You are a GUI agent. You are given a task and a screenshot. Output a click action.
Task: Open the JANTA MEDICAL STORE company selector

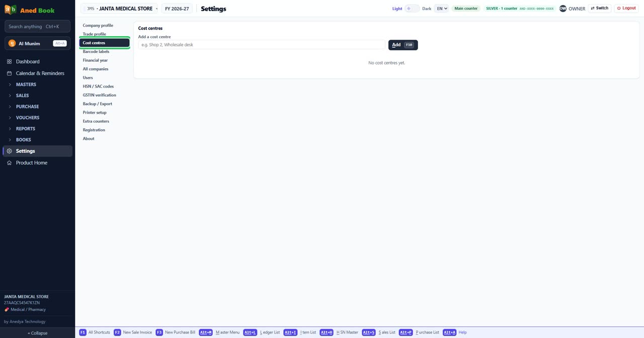click(120, 9)
